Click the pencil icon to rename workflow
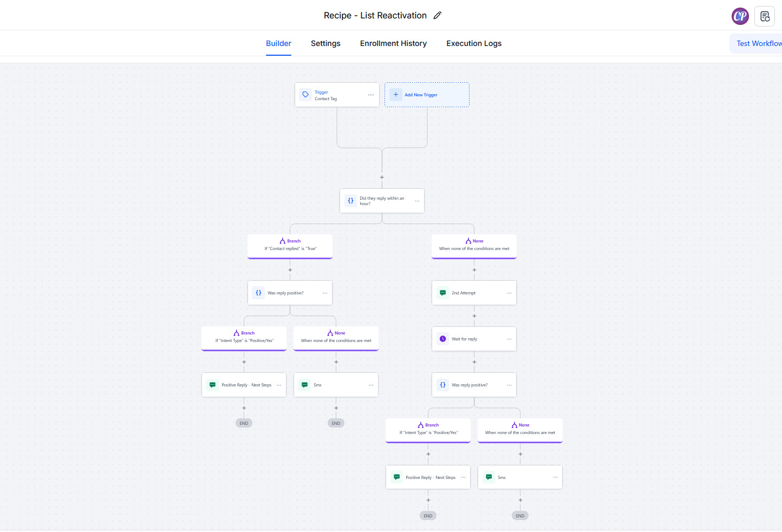The height and width of the screenshot is (532, 782). [x=438, y=16]
